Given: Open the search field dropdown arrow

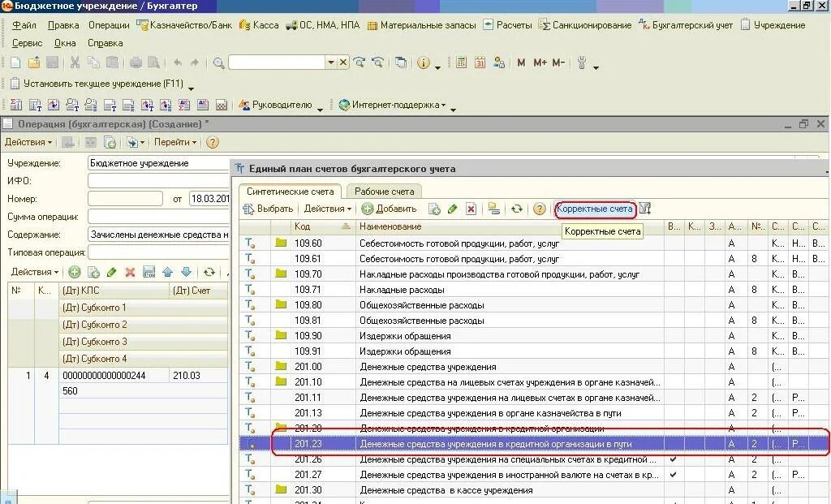Looking at the screenshot, I should click(x=331, y=62).
